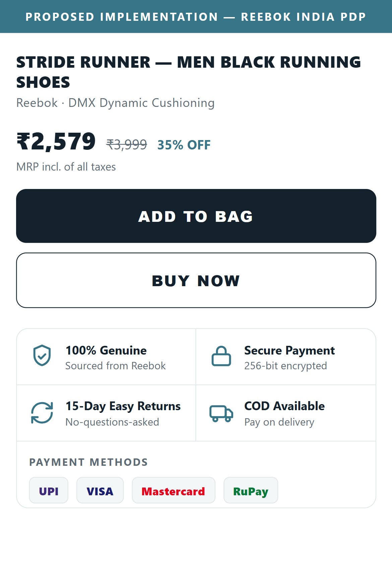Click the delivery truck COD icon
This screenshot has height=570, width=392.
coord(221,413)
